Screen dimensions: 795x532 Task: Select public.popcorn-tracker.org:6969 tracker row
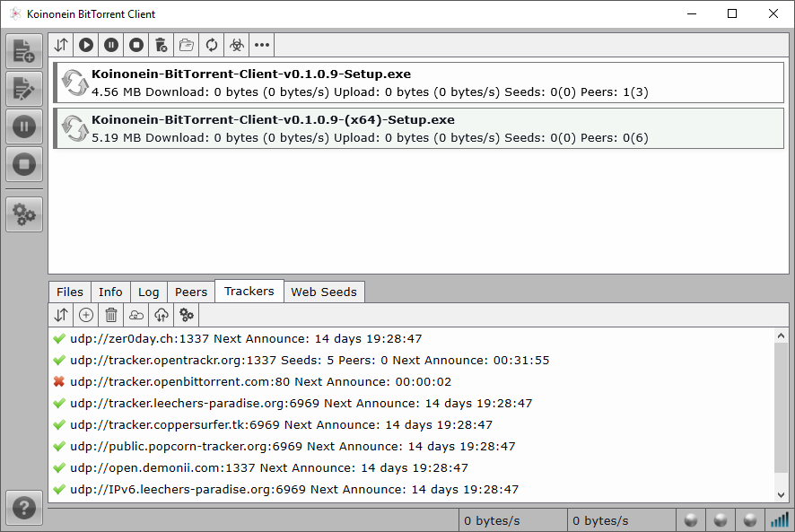click(412, 446)
